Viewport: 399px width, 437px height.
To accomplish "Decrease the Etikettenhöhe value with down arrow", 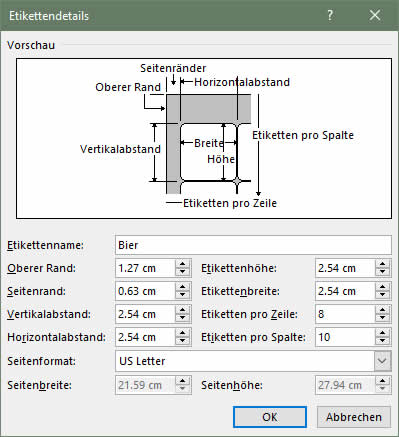I will pos(382,272).
